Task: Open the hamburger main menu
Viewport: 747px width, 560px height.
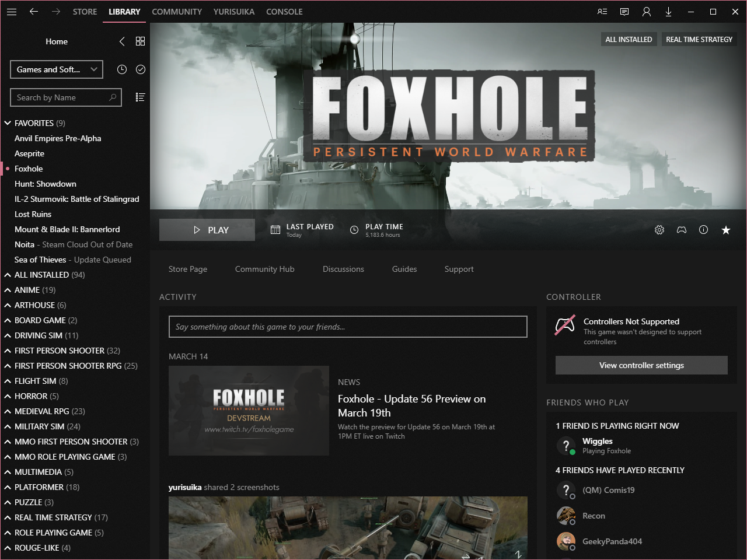Action: [x=12, y=12]
